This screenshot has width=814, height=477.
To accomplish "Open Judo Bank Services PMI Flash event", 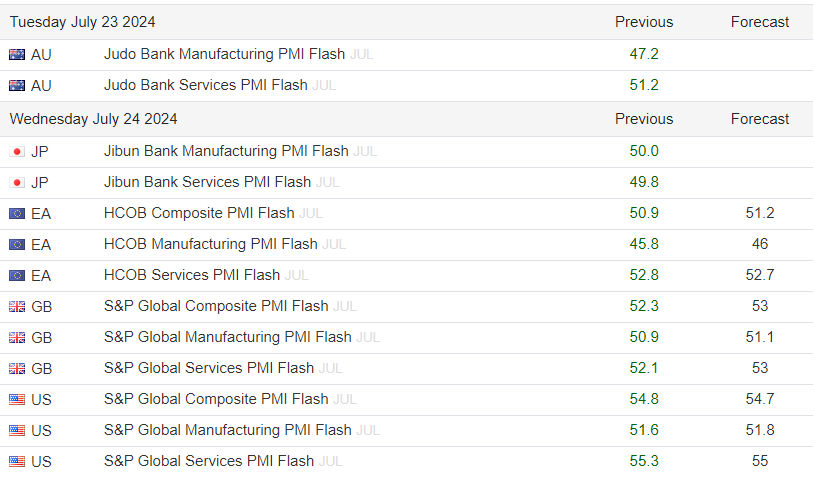I will click(x=205, y=86).
